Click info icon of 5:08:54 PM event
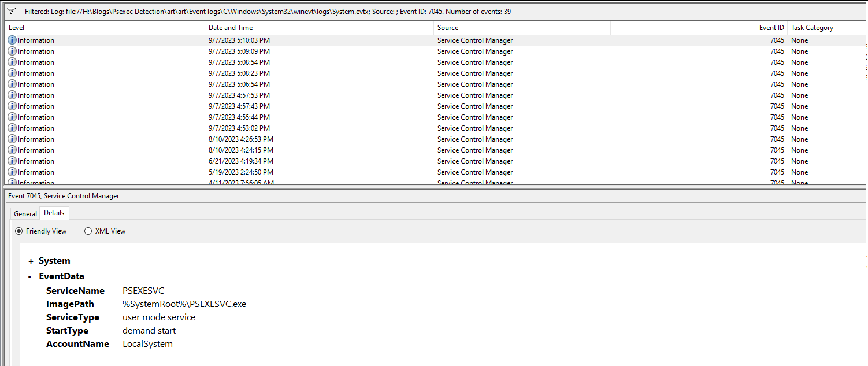Image resolution: width=868 pixels, height=366 pixels. pos(12,62)
